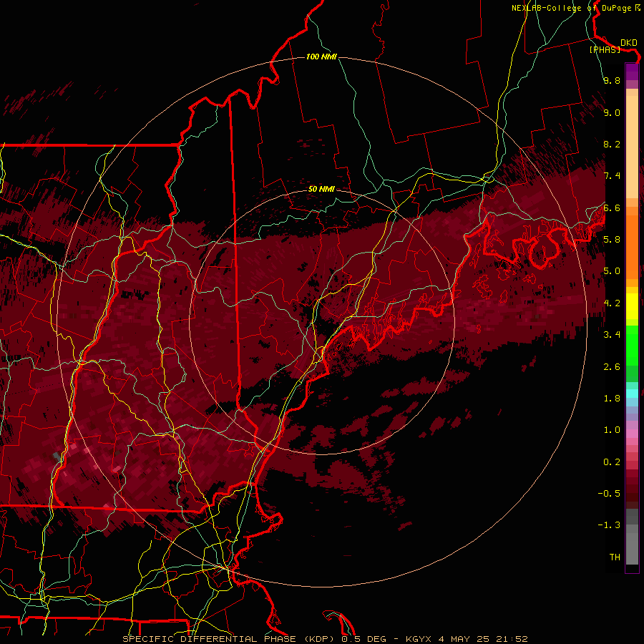This screenshot has width=644, height=644.
Task: Click the 6.6 value on the scale
Action: coord(612,208)
